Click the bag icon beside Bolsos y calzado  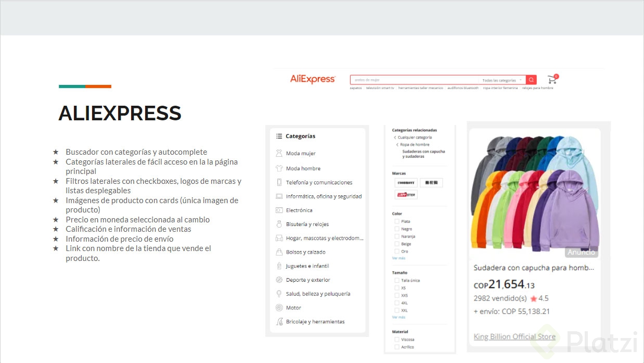pyautogui.click(x=279, y=252)
